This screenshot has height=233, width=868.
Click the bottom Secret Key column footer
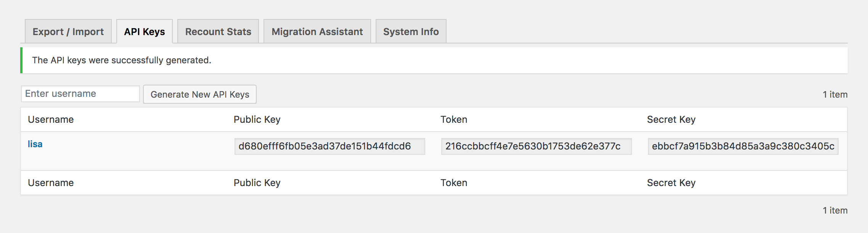pos(671,183)
